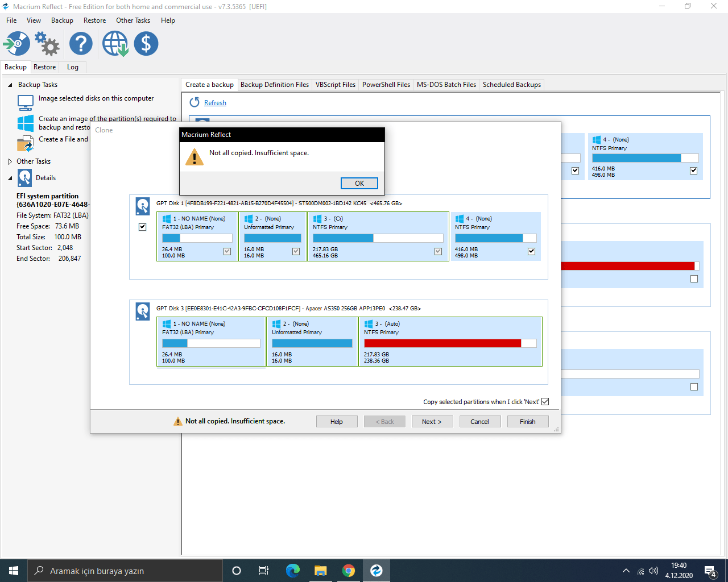Click the Windows logo icon in Backup Tasks

[x=26, y=123]
